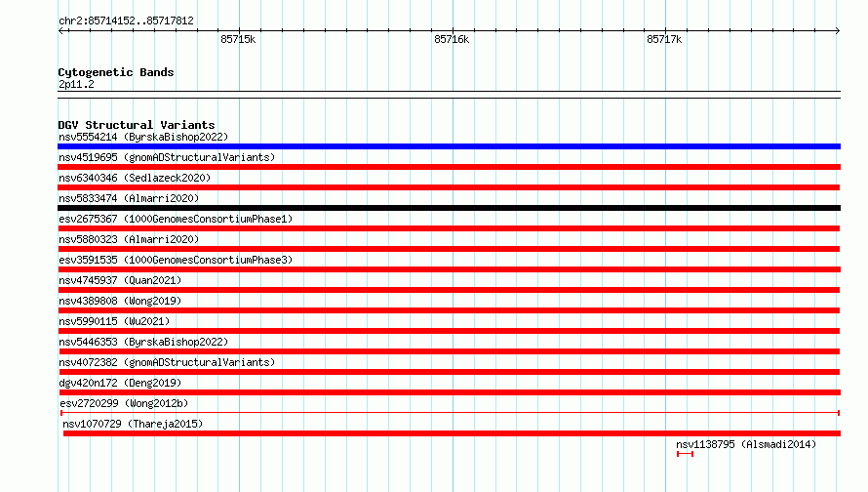Click the dgv420n172 (Deng2019) label
Image resolution: width=868 pixels, height=492 pixels.
coord(120,383)
